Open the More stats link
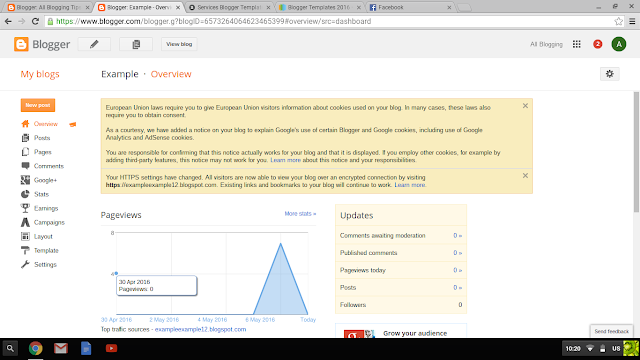 pyautogui.click(x=300, y=213)
